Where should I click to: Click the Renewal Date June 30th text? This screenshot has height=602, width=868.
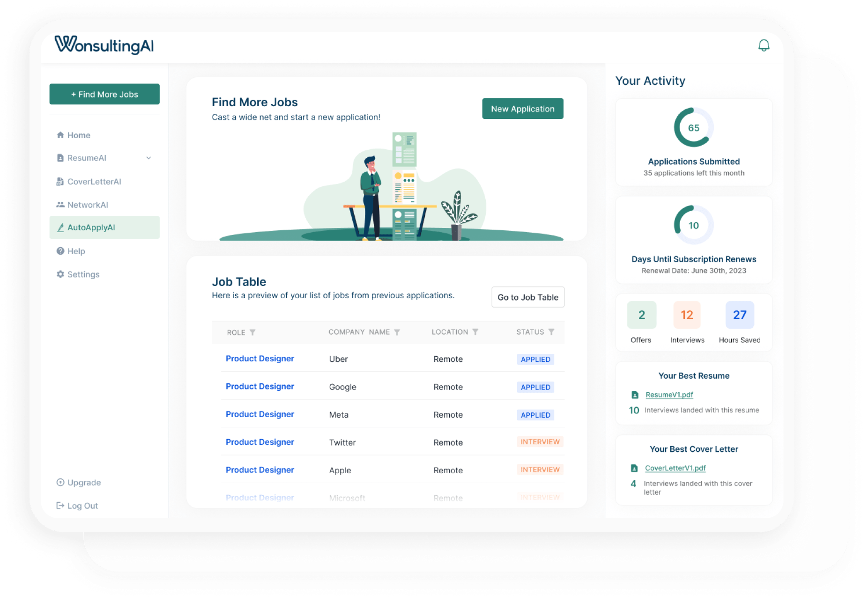[x=694, y=271]
